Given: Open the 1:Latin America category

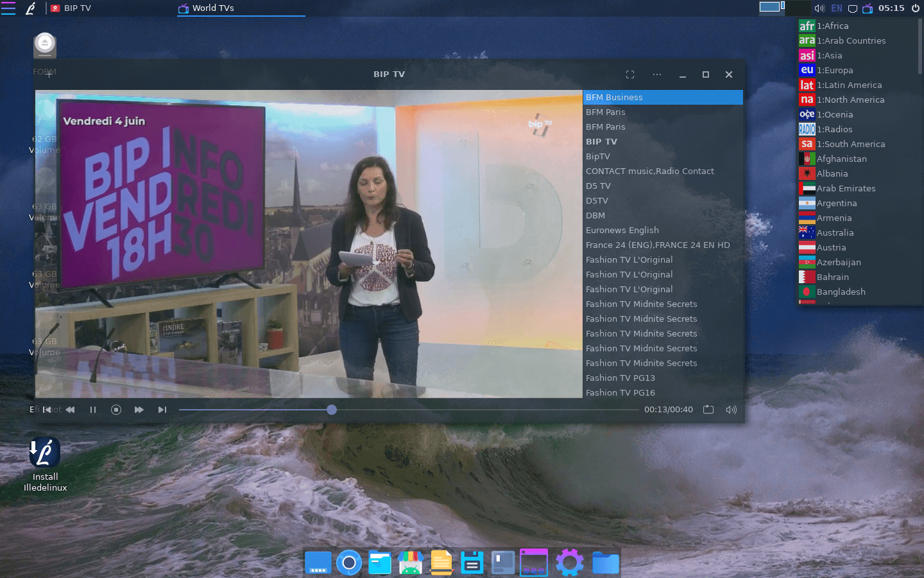Looking at the screenshot, I should [x=858, y=85].
